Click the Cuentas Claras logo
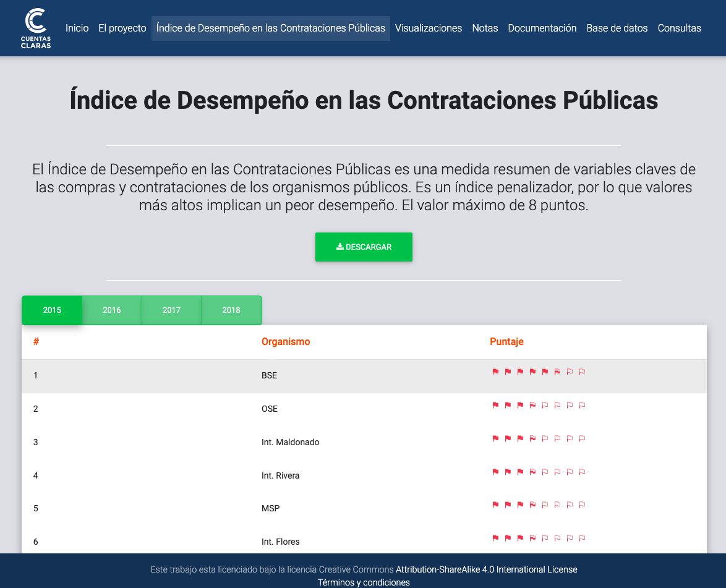The width and height of the screenshot is (726, 588). pos(36,28)
